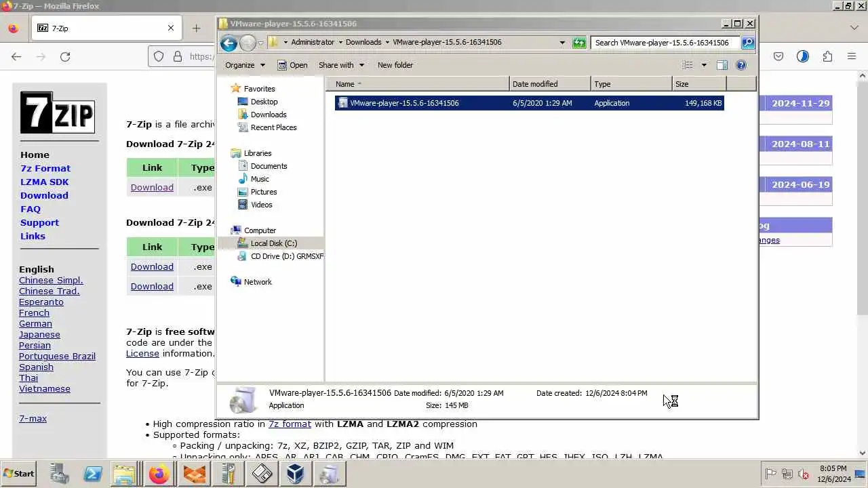
Task: Open Explorer help question mark icon
Action: click(x=741, y=65)
